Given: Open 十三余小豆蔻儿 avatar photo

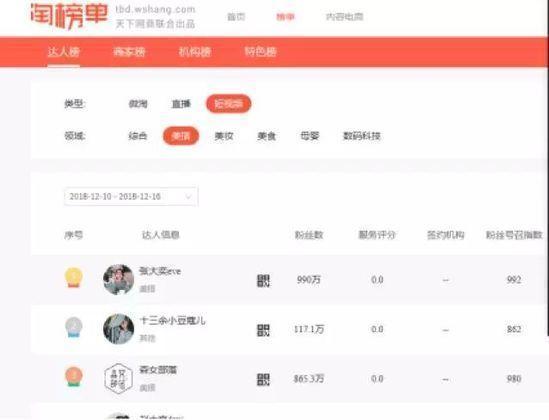Looking at the screenshot, I should click(118, 329).
